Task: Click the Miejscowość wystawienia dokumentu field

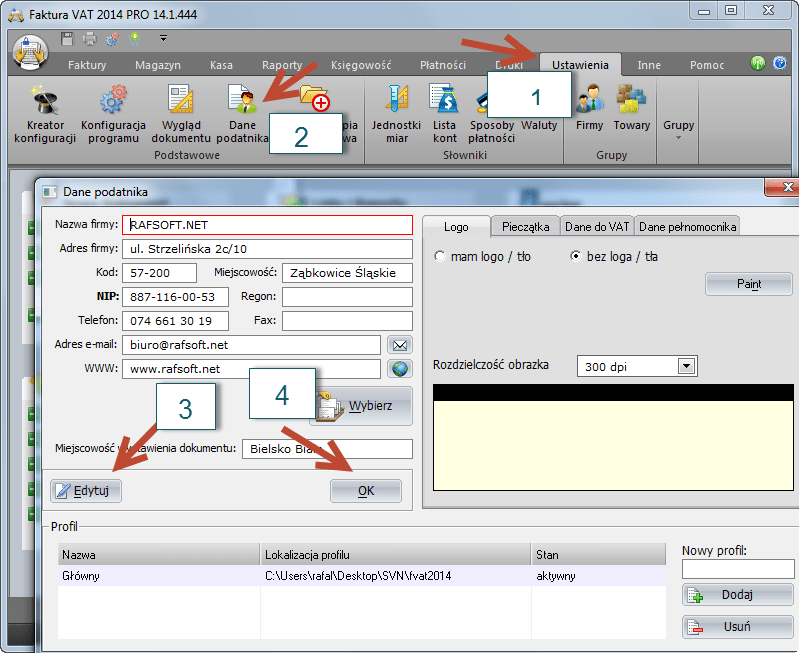Action: tap(327, 449)
